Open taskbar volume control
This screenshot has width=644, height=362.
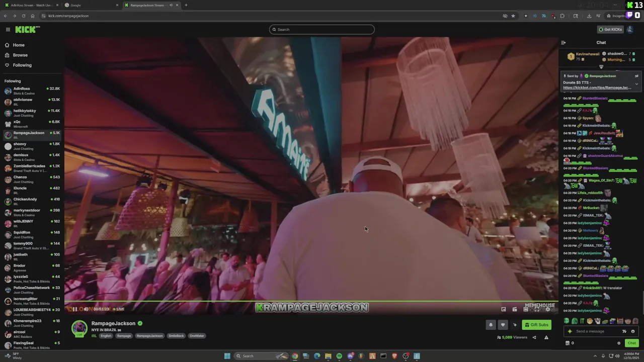point(618,356)
